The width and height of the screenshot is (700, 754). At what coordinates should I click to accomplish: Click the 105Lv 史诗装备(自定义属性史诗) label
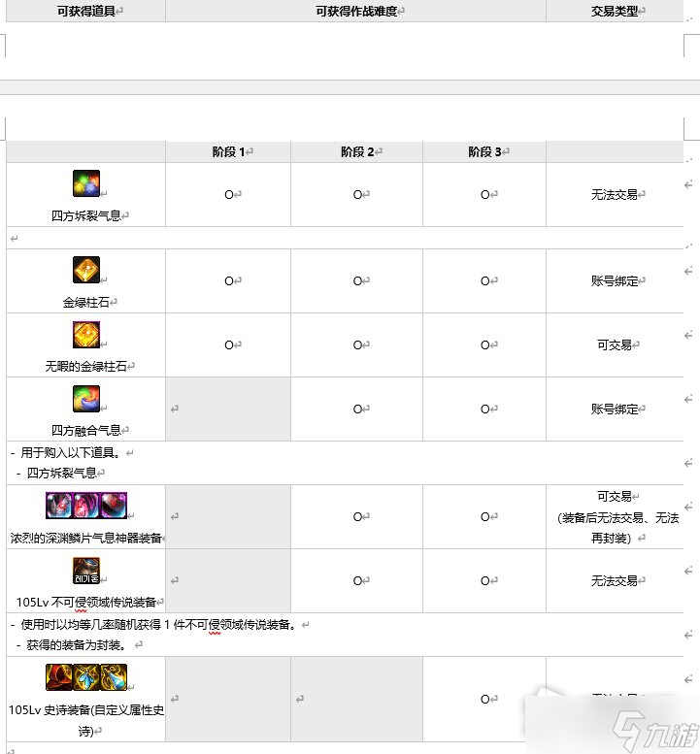coord(86,720)
